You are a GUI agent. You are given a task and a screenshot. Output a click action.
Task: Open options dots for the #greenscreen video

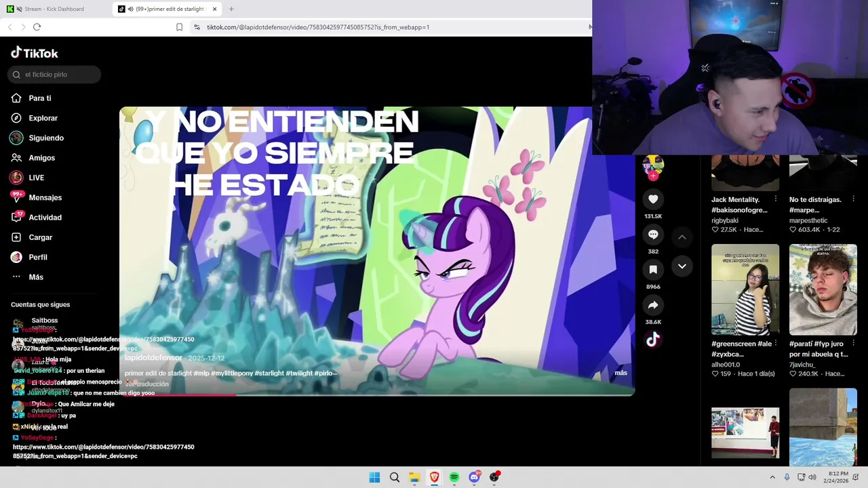click(775, 344)
